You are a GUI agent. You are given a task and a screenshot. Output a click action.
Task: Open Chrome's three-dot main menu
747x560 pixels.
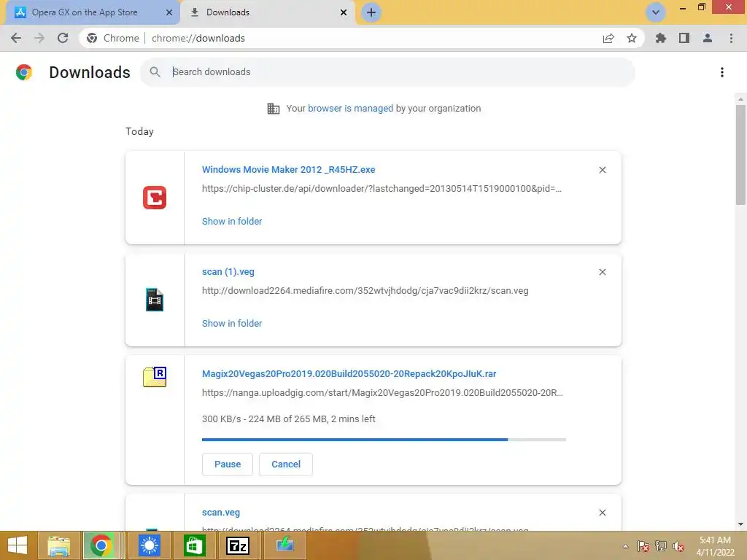(x=731, y=38)
